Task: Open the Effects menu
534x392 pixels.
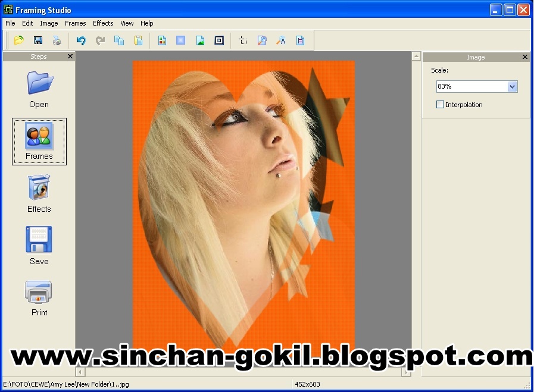Action: (x=102, y=23)
